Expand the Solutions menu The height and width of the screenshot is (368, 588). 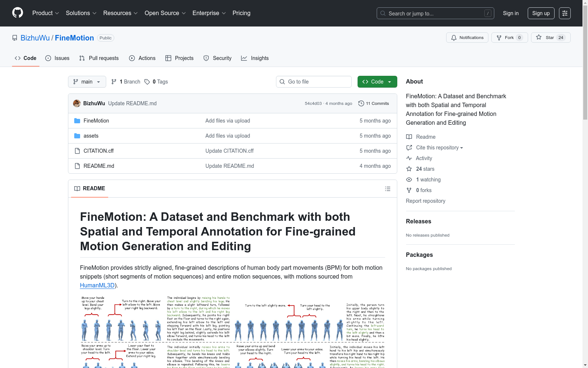tap(81, 13)
